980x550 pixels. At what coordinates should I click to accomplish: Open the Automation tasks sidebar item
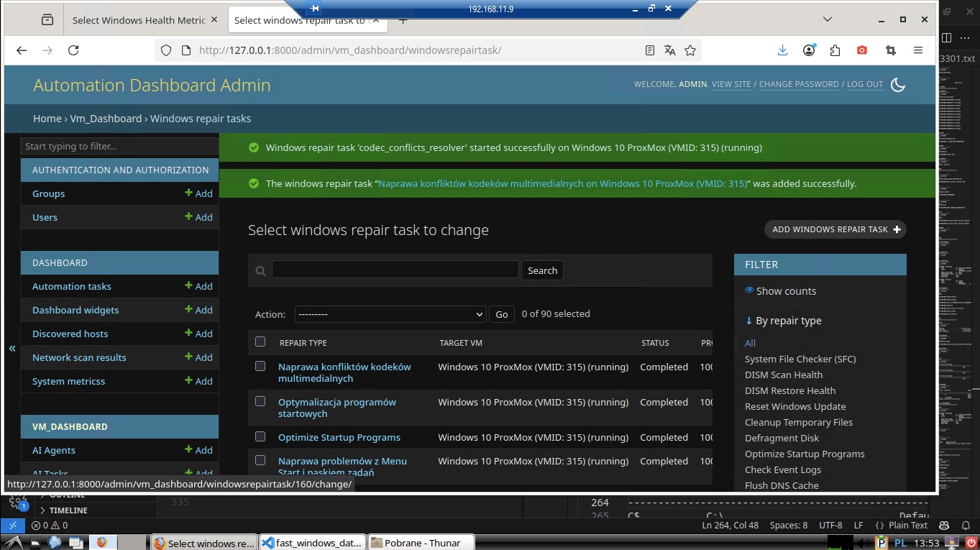click(x=72, y=286)
